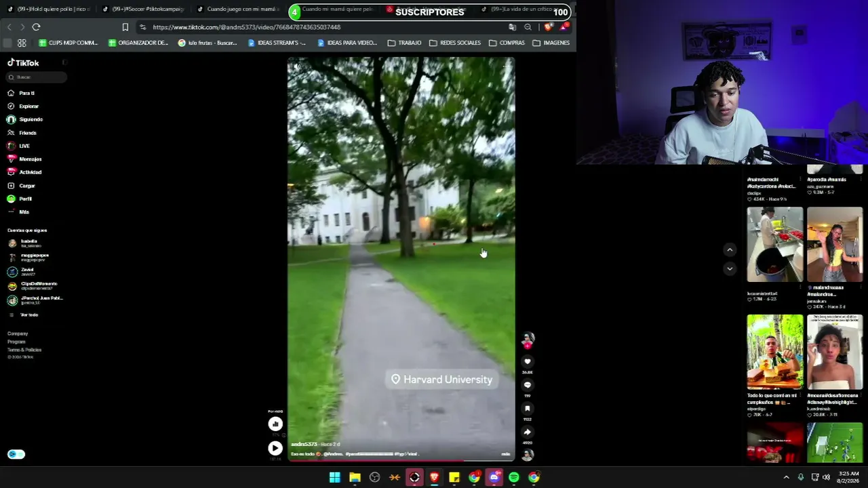Open the ORGANIZADOR DE bookmark
Screen dimensions: 868x488
(138, 43)
